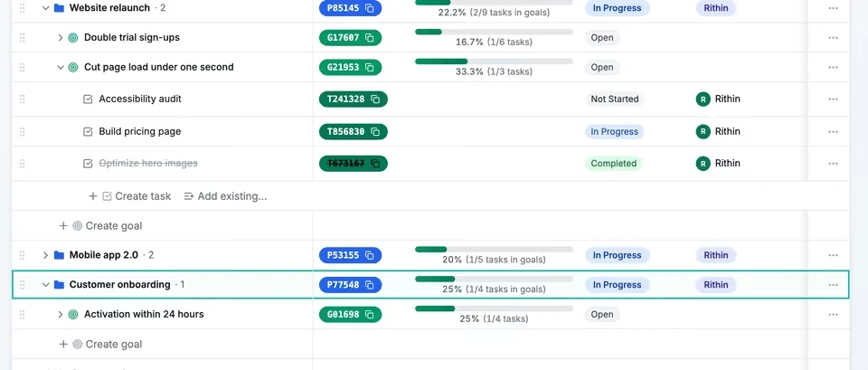Click Add existing... under Cut page load goal
The image size is (868, 370).
225,196
